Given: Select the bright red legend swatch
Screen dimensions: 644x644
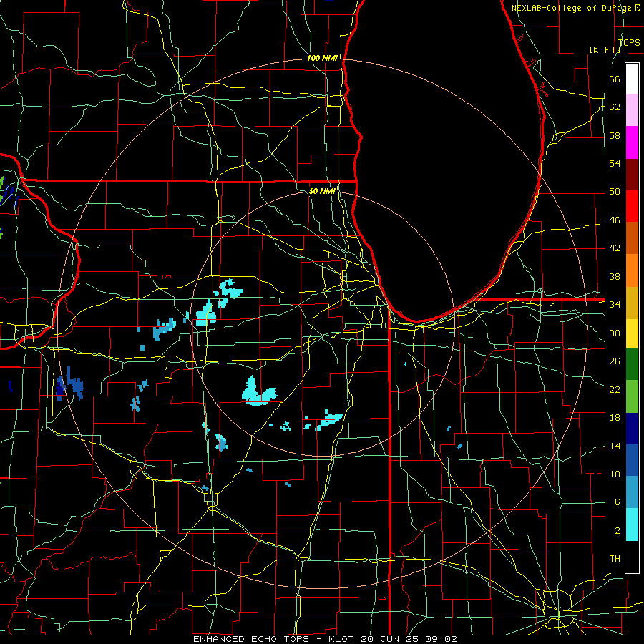Looking at the screenshot, I should (x=632, y=206).
